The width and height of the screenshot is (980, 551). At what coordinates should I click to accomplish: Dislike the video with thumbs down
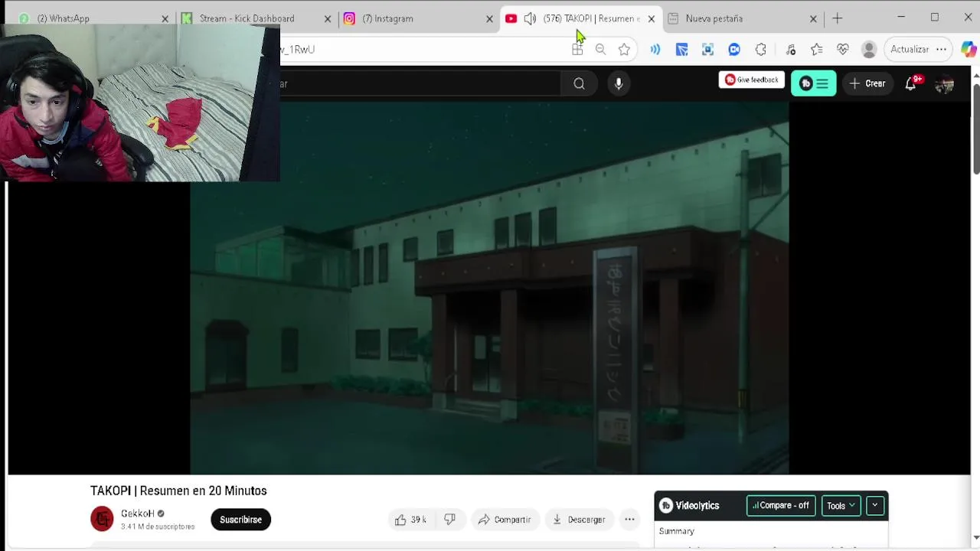[450, 520]
